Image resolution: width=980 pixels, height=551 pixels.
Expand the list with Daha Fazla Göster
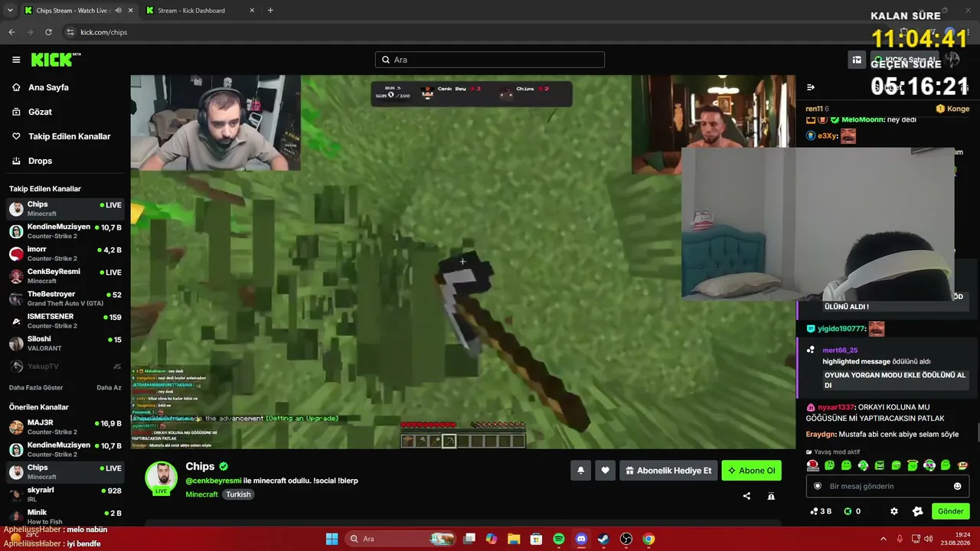pos(36,388)
